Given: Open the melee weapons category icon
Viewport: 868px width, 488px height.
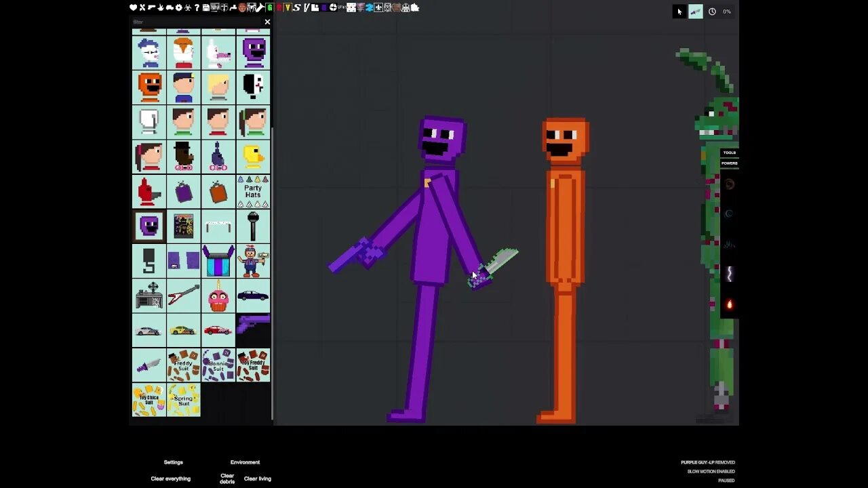Looking at the screenshot, I should pos(142,7).
